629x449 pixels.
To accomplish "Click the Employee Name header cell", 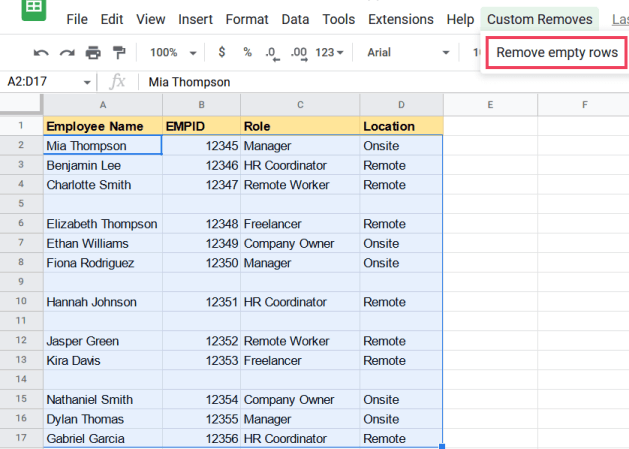I will coord(103,126).
